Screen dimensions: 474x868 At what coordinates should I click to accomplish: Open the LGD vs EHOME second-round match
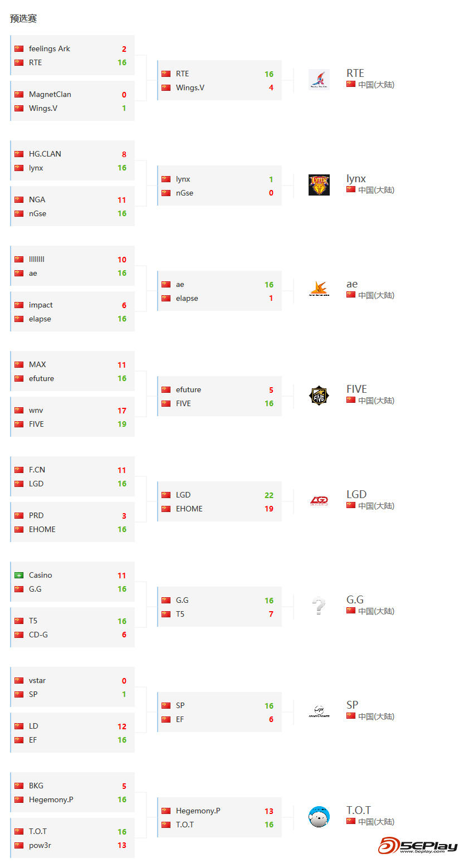coord(219,501)
